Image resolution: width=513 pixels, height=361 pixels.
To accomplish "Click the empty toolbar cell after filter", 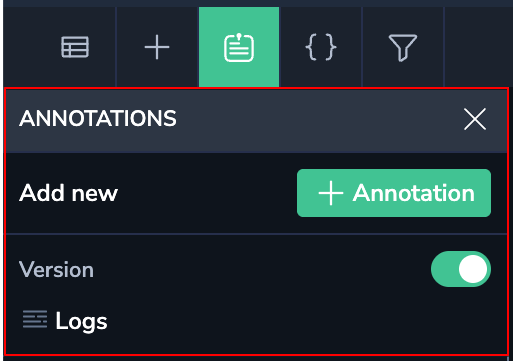I will coord(478,47).
